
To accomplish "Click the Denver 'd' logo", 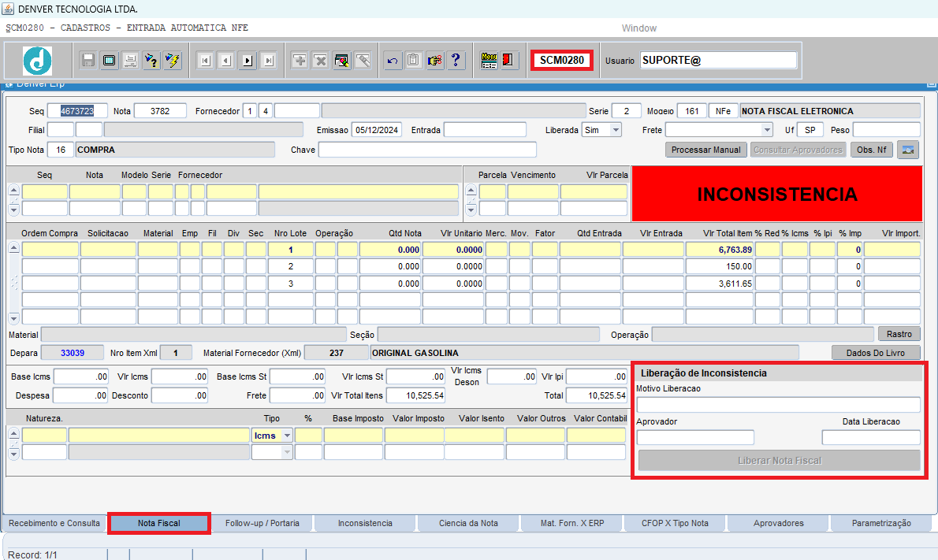I will coord(38,61).
